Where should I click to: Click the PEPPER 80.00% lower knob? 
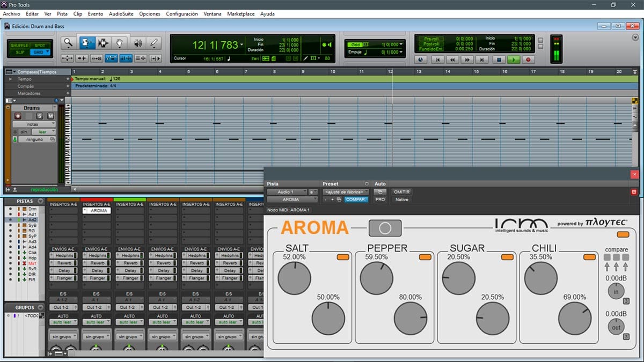click(x=411, y=318)
